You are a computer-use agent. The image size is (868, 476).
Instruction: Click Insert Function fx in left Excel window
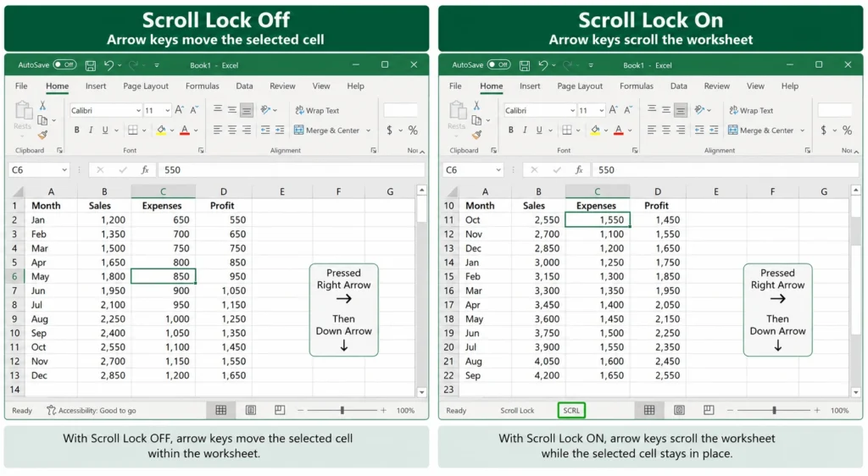145,169
